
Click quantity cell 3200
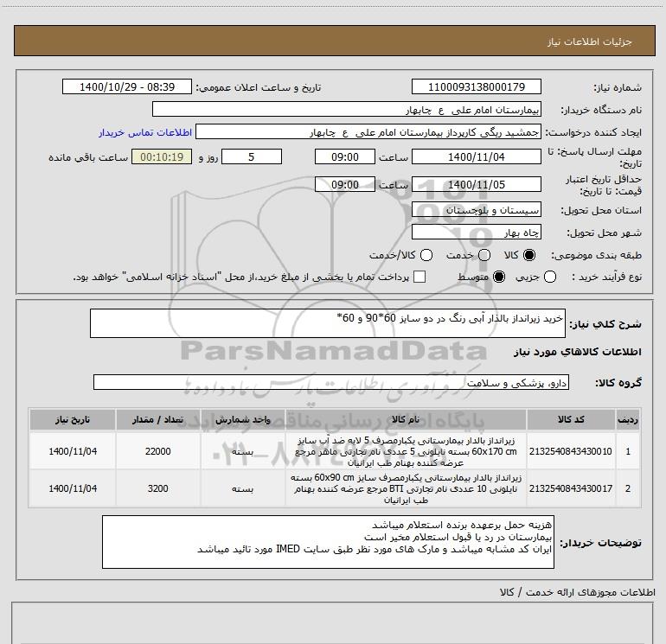click(x=158, y=488)
